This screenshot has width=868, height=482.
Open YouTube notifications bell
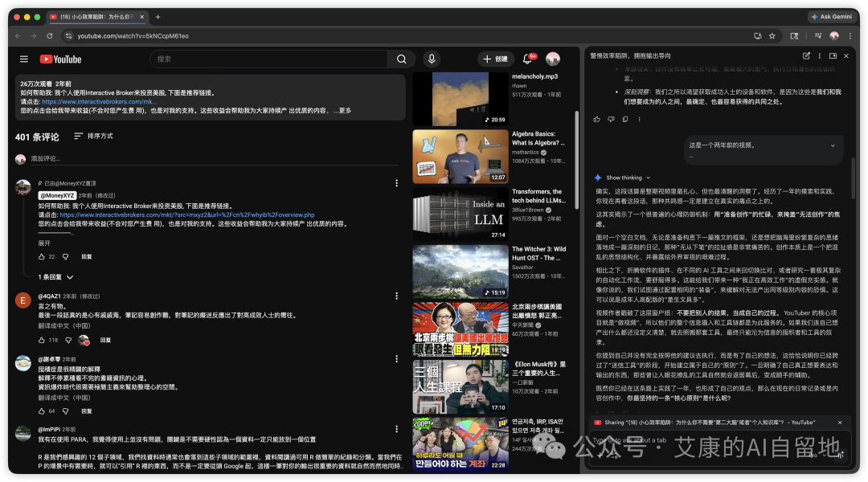(x=528, y=59)
